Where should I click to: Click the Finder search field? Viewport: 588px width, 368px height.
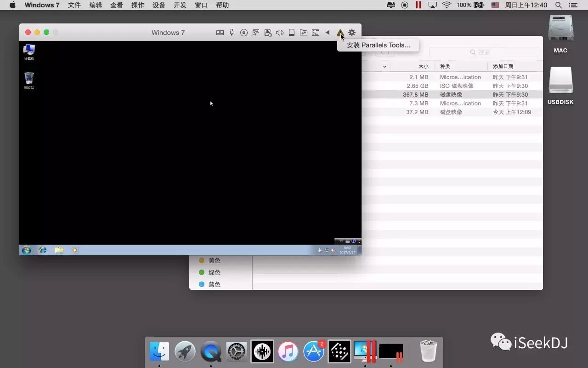tap(484, 52)
